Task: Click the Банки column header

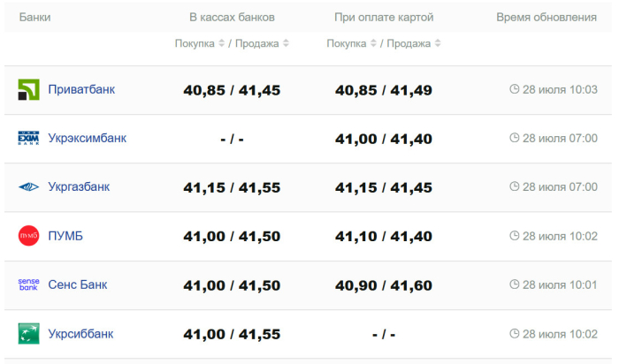Action: pyautogui.click(x=34, y=18)
